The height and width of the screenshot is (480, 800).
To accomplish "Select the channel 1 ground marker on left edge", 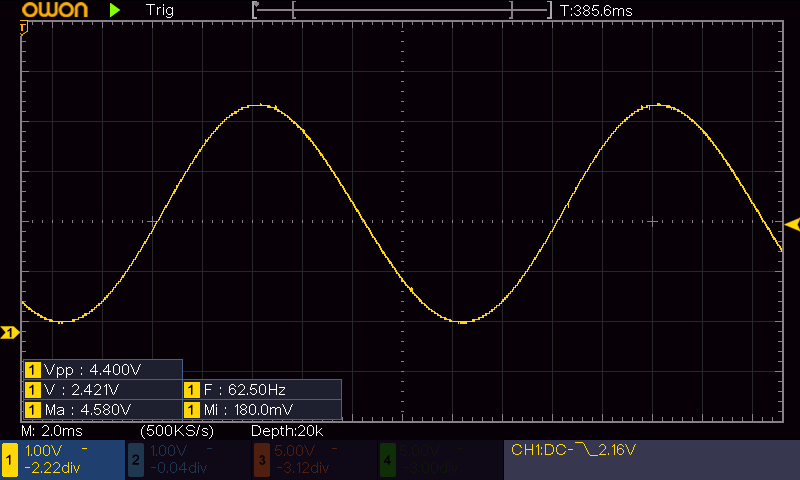I will (x=10, y=332).
